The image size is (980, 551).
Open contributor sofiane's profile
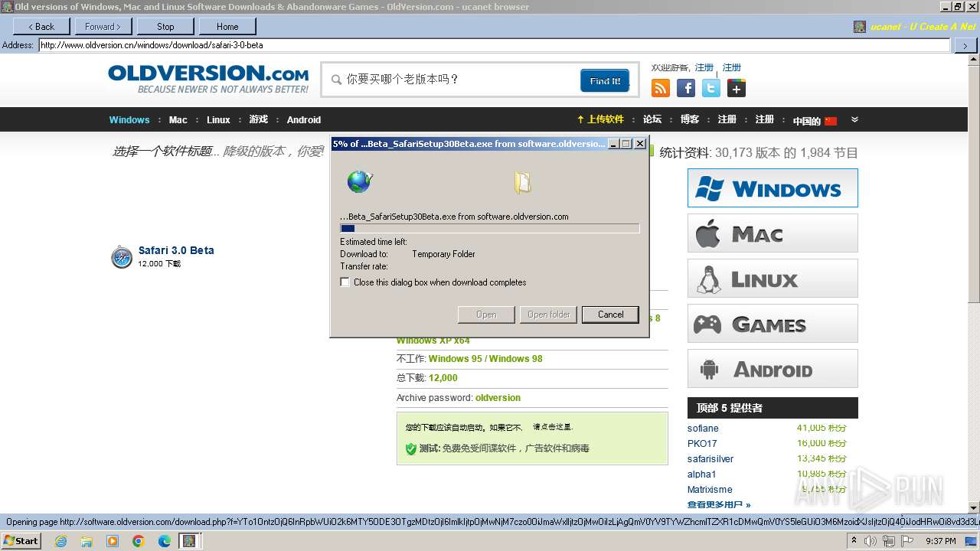pos(703,429)
